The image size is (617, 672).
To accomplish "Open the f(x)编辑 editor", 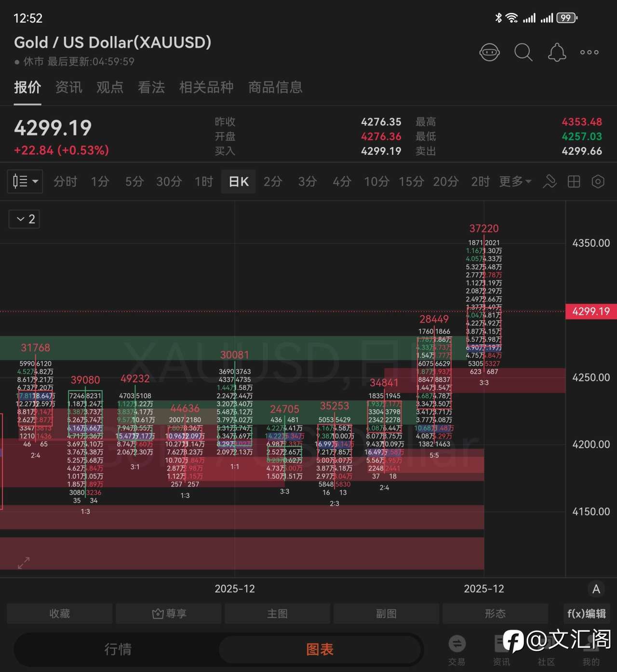I will tap(586, 613).
